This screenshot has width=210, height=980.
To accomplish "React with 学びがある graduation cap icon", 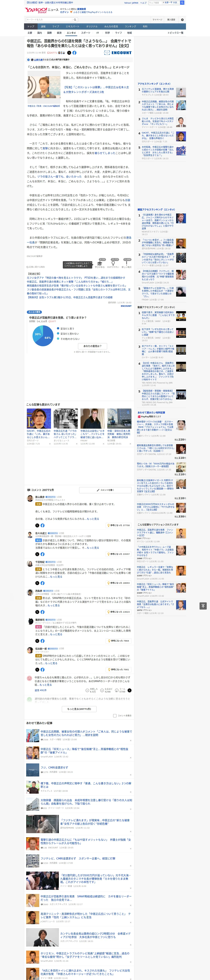I will 100,263.
